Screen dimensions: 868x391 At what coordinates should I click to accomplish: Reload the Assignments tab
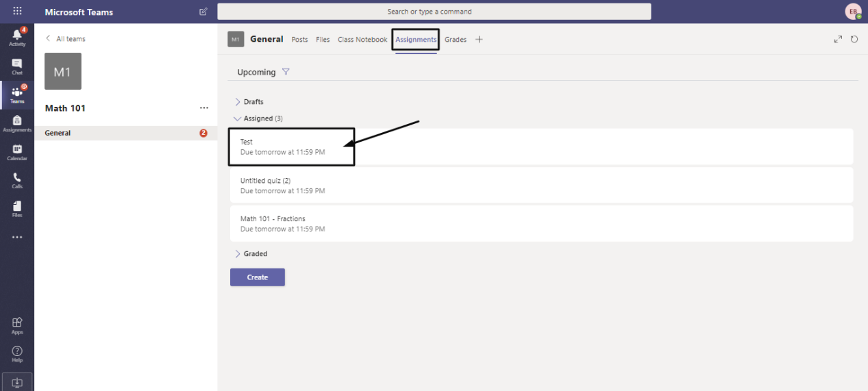[x=854, y=39]
